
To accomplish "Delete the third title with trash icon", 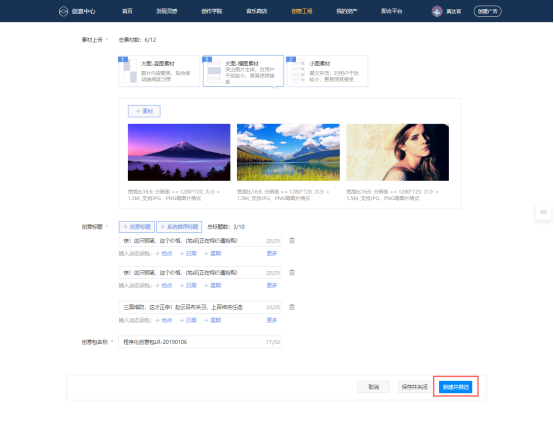I will (x=292, y=307).
